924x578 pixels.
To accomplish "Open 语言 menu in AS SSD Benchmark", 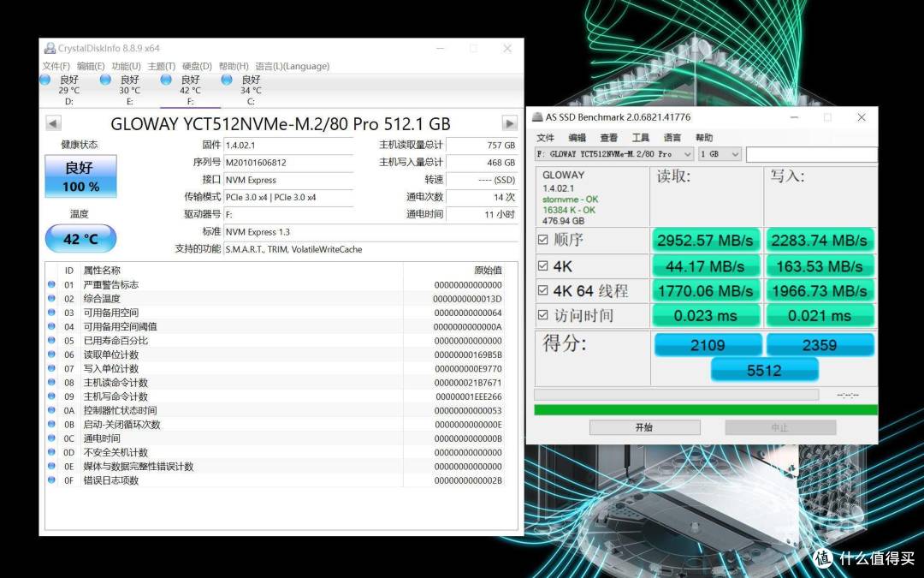I will pyautogui.click(x=672, y=137).
